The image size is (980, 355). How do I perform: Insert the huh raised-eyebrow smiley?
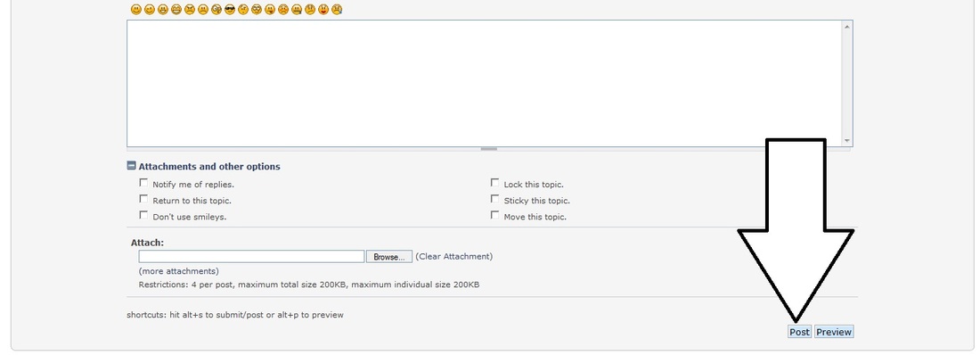243,10
